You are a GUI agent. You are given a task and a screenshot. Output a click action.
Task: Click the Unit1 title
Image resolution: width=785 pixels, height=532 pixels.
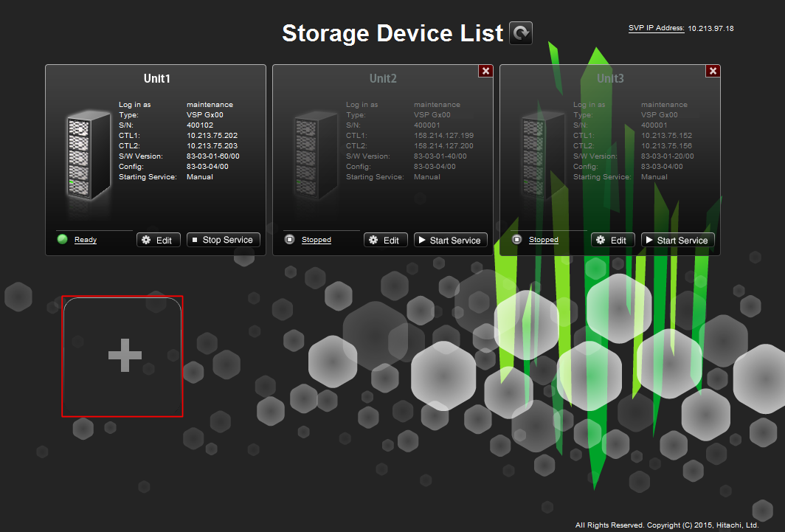tap(156, 78)
